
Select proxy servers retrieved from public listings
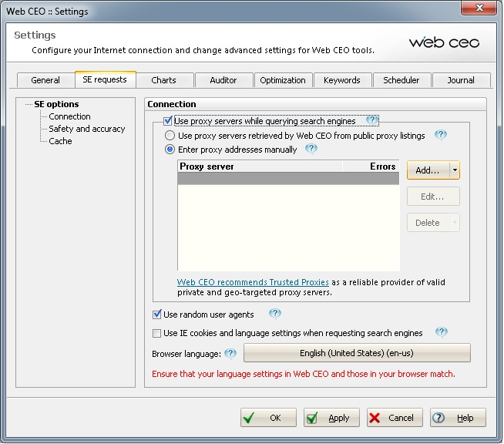point(170,136)
